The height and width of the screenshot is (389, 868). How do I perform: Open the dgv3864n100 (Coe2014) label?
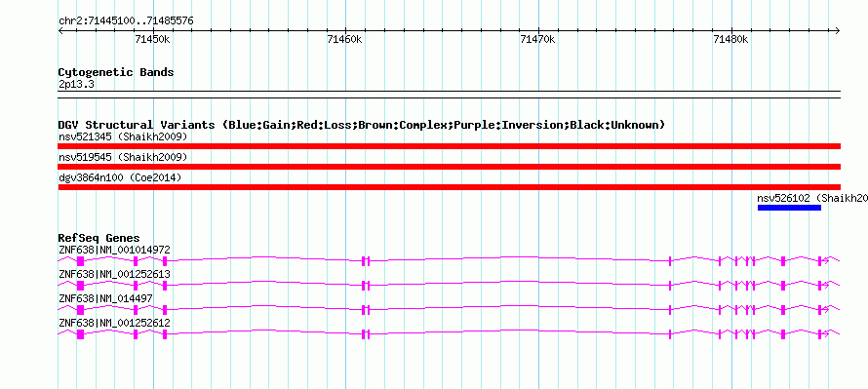tap(120, 177)
